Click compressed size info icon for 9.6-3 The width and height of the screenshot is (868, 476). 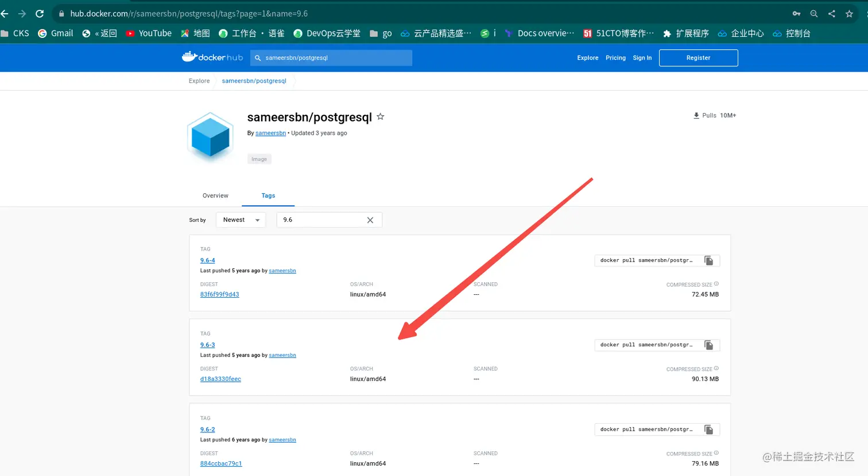(716, 369)
